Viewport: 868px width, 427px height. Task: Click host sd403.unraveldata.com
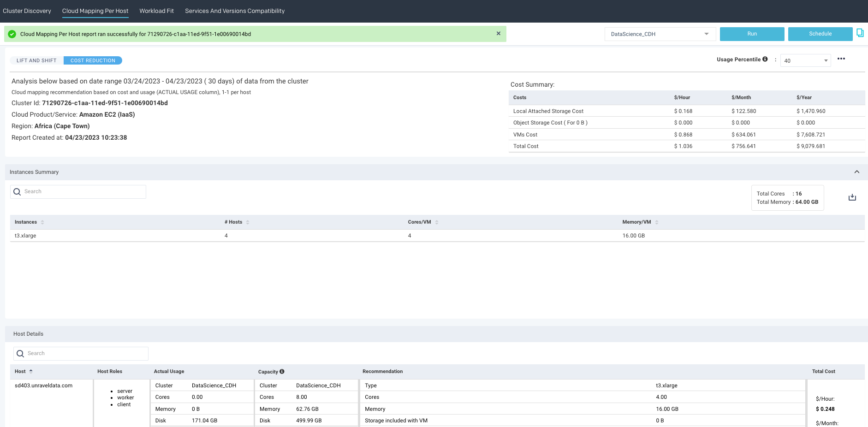(43, 385)
